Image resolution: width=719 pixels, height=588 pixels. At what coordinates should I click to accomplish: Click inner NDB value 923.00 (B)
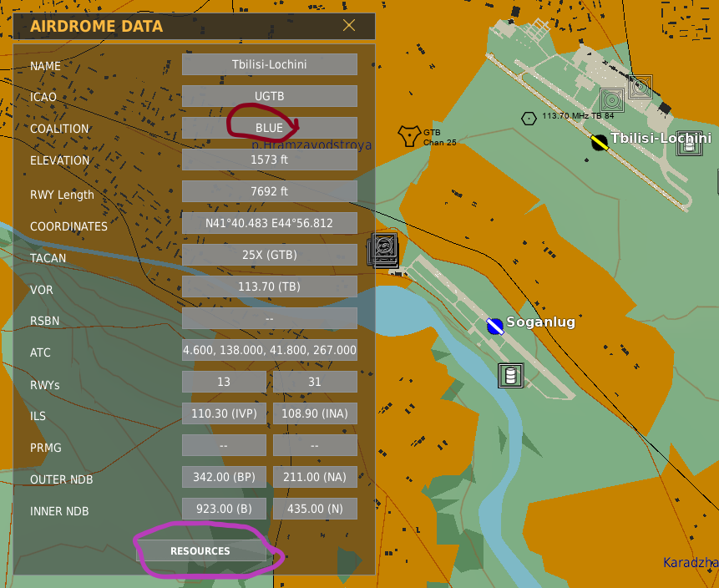[x=224, y=509]
